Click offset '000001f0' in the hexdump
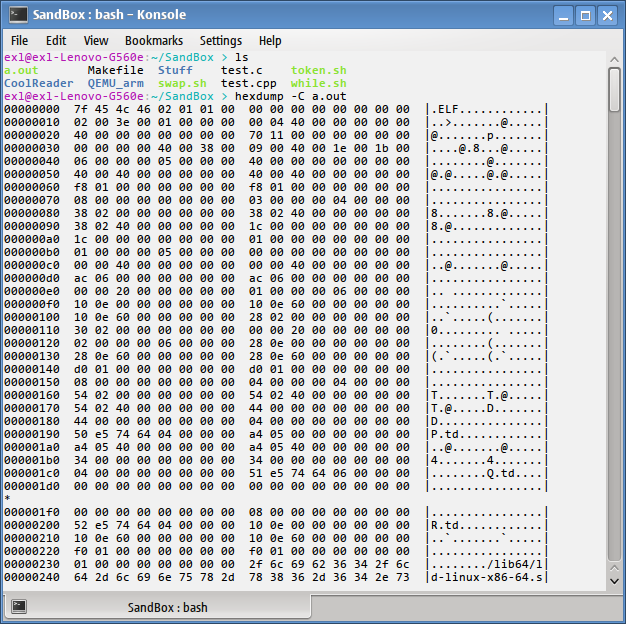Viewport: 626px width, 624px height. (32, 513)
